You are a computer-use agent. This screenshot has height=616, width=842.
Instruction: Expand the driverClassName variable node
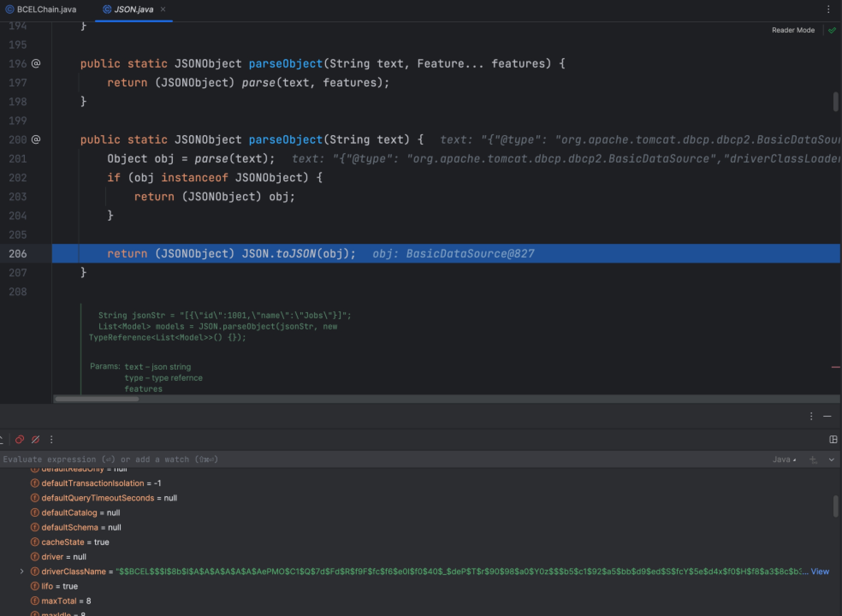coord(22,571)
